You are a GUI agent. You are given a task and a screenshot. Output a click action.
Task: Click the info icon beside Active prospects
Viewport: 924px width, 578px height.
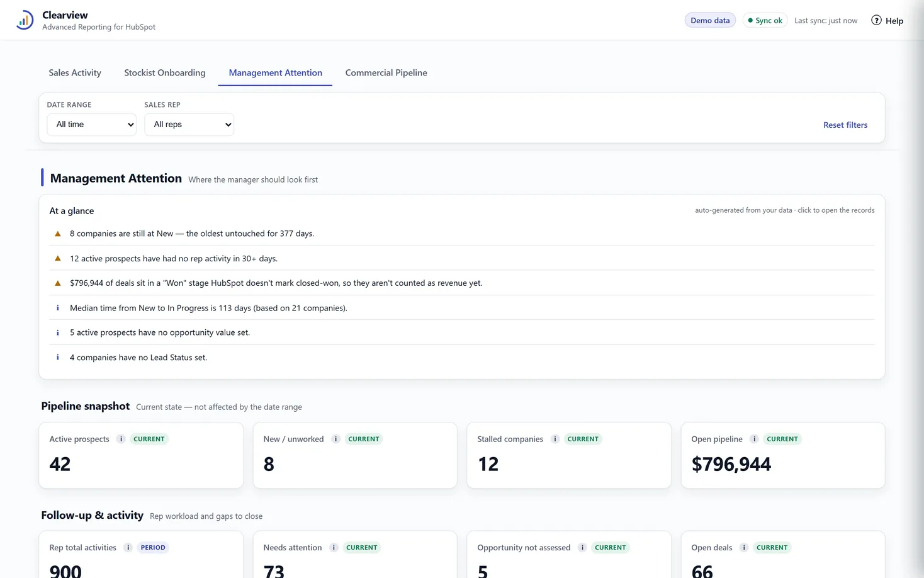121,439
